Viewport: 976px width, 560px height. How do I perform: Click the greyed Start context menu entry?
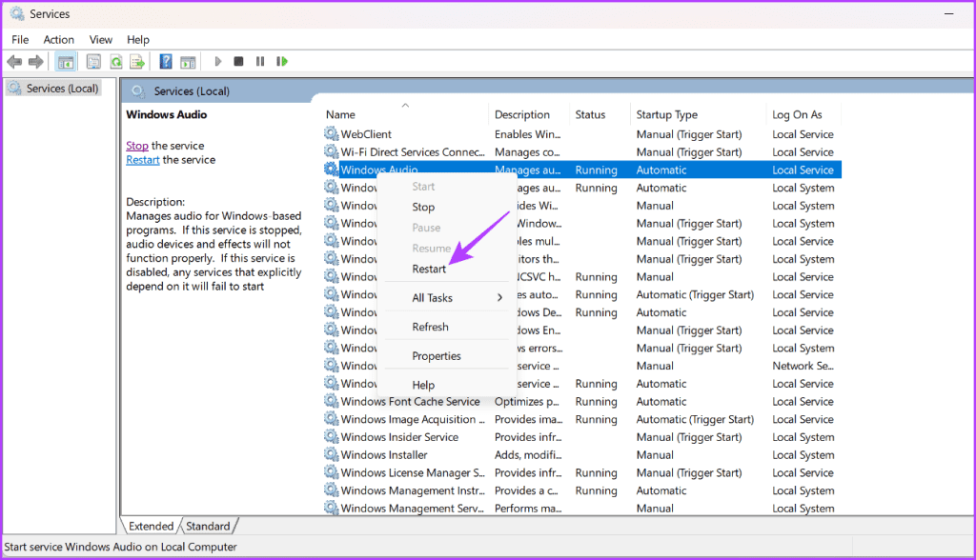click(x=423, y=187)
